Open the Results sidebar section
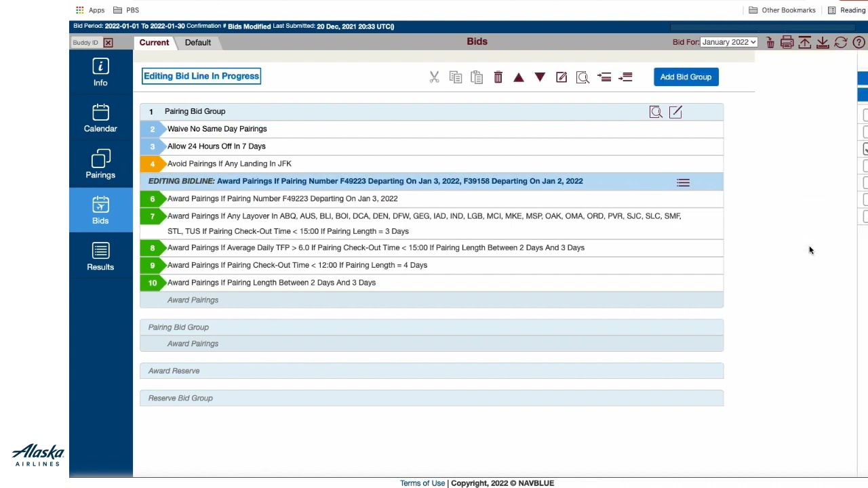The height and width of the screenshot is (488, 868). [100, 256]
